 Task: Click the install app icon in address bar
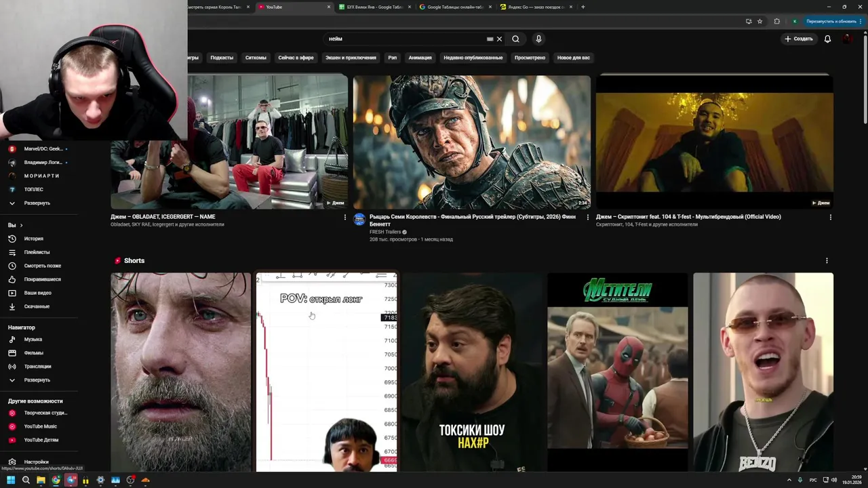749,21
